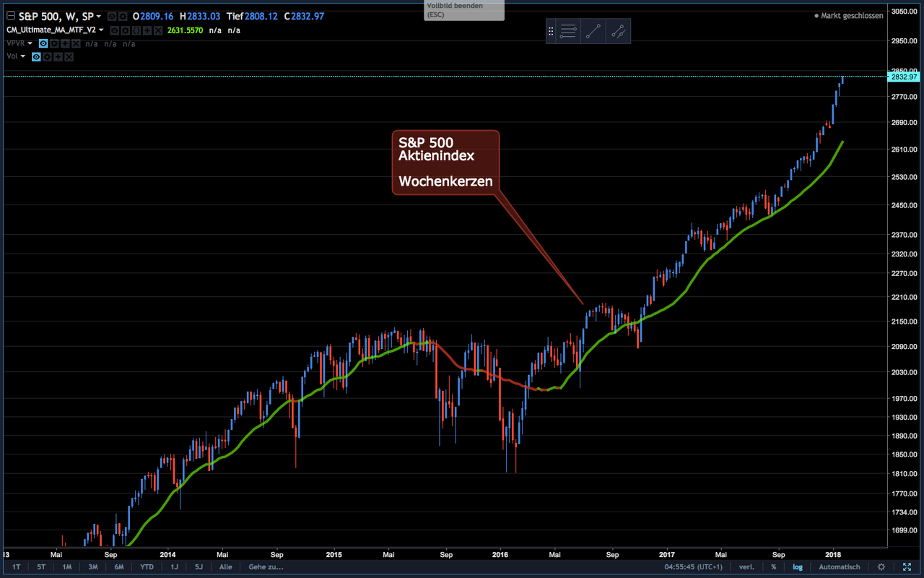Screen dimensions: 924x578
Task: Show all data with 'Alle'
Action: 225,567
